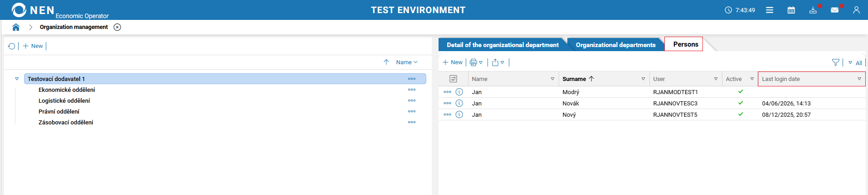Open filter arrow on User column
This screenshot has width=868, height=195.
716,79
